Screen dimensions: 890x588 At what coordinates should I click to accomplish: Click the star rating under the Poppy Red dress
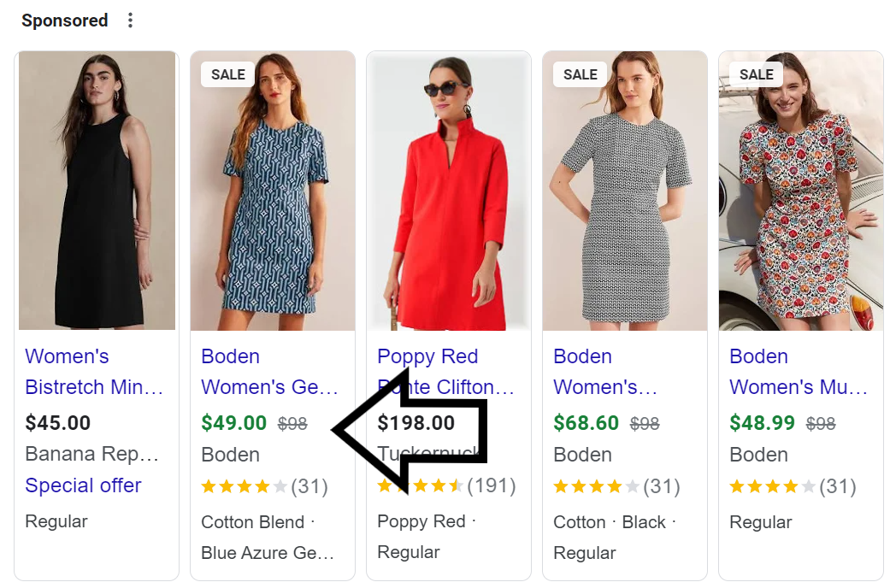point(419,486)
